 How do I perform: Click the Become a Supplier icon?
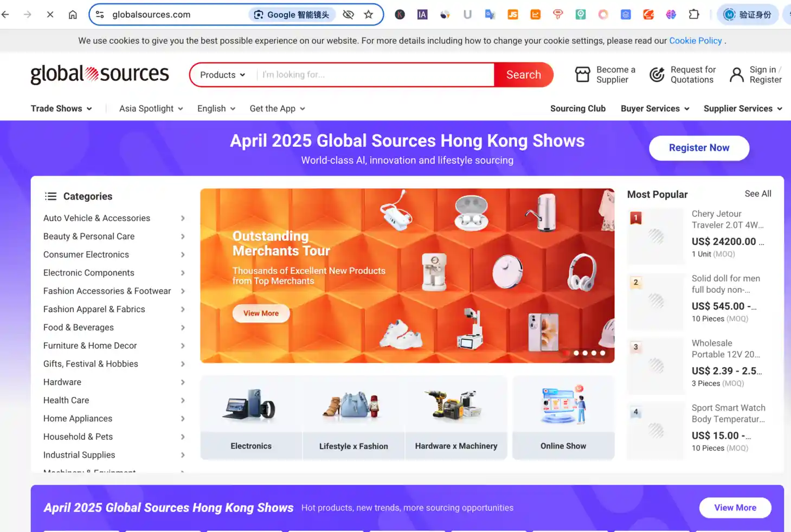click(583, 74)
